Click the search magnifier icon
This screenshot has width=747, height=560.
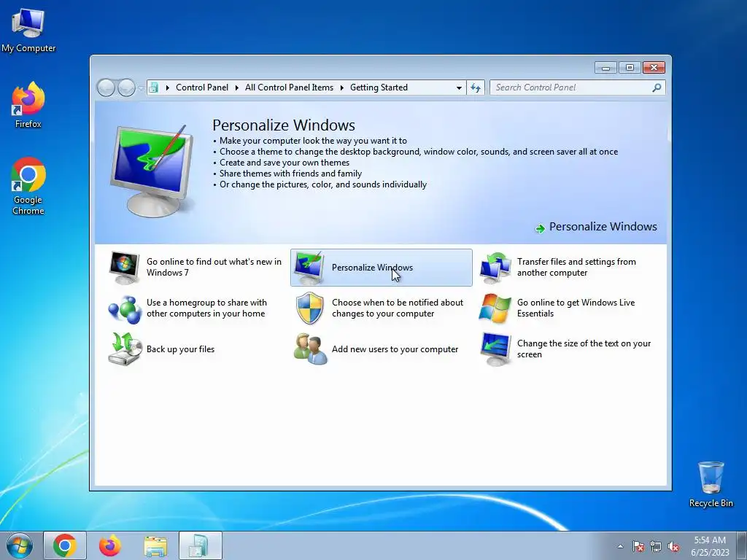coord(657,87)
